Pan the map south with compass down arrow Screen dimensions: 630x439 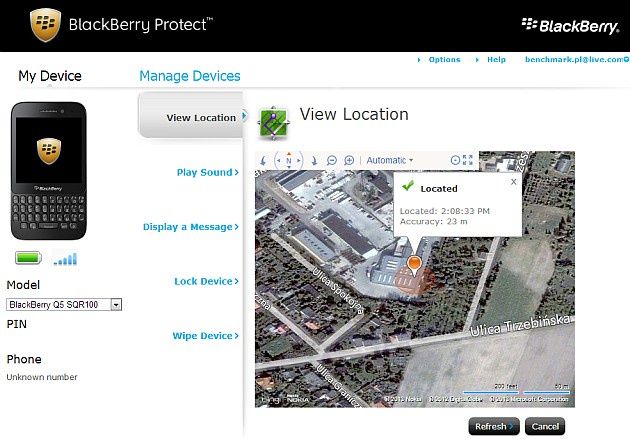point(289,167)
